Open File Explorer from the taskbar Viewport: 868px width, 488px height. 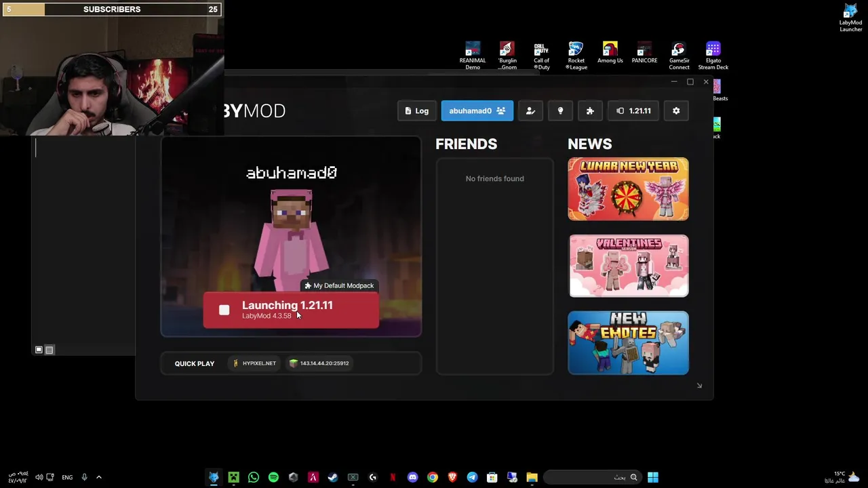point(532,477)
